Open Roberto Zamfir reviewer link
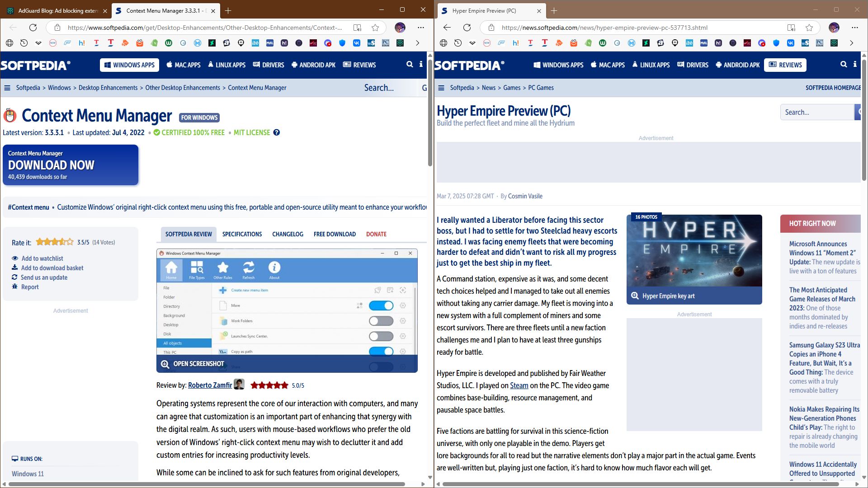This screenshot has width=868, height=488. tap(210, 385)
